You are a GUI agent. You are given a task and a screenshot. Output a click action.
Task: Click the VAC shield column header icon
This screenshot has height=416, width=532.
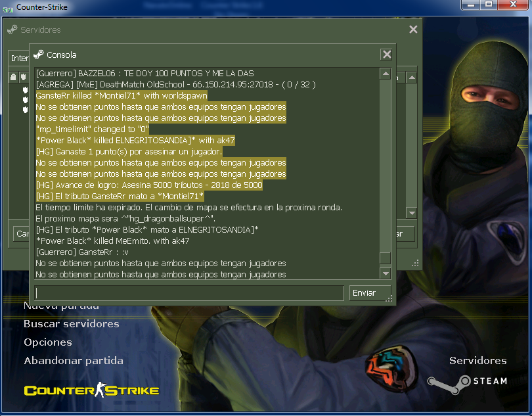pyautogui.click(x=23, y=77)
